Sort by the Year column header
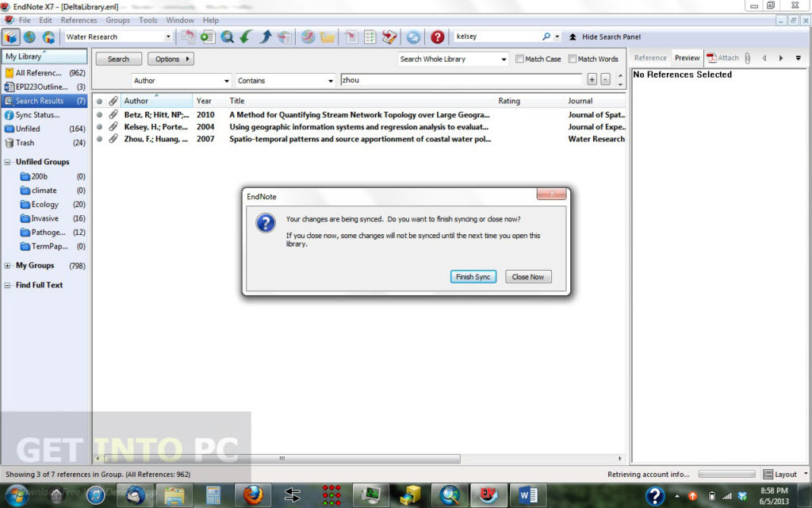 click(x=209, y=101)
